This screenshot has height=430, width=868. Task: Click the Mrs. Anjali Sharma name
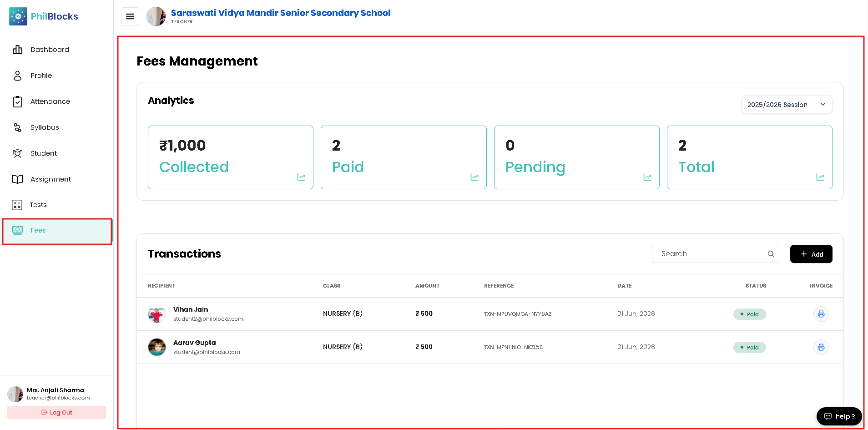(56, 390)
